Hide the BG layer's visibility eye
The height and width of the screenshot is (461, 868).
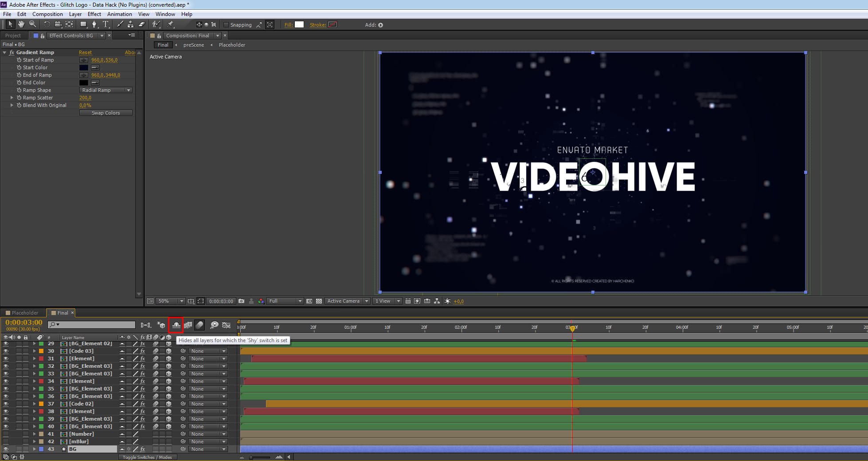(x=6, y=449)
